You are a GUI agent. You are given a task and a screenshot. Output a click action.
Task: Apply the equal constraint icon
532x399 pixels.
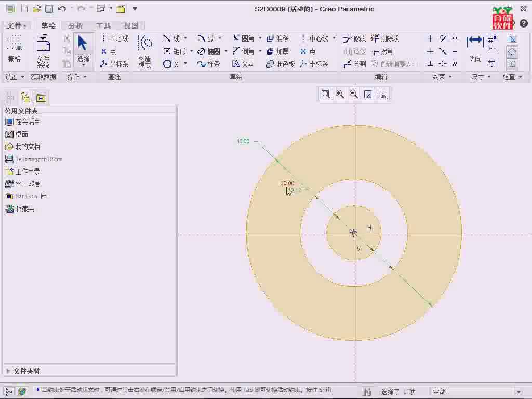click(x=455, y=51)
